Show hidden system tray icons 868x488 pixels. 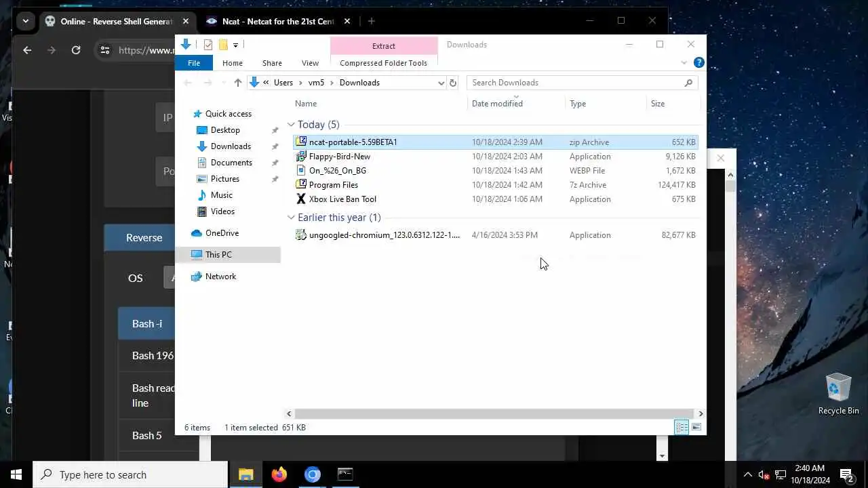coord(748,474)
